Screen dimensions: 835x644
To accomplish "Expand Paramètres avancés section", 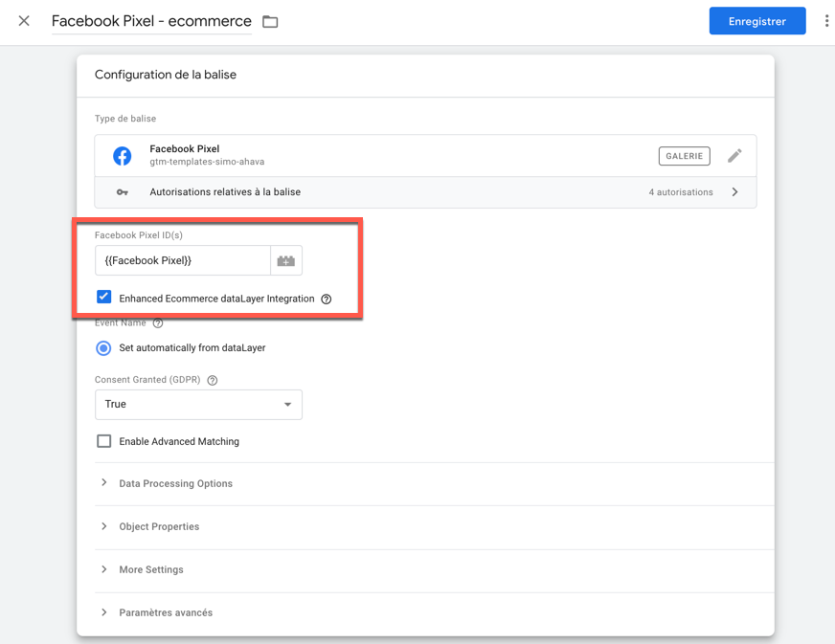I will point(166,612).
